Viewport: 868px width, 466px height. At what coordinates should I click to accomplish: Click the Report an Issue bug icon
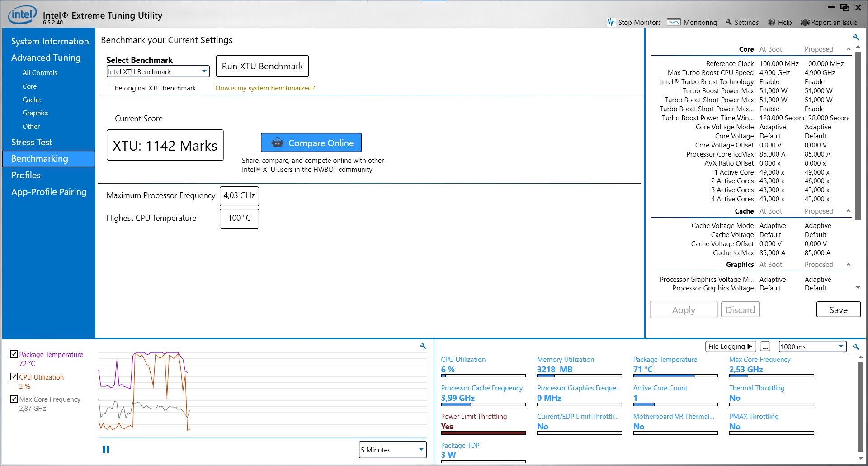tap(805, 22)
